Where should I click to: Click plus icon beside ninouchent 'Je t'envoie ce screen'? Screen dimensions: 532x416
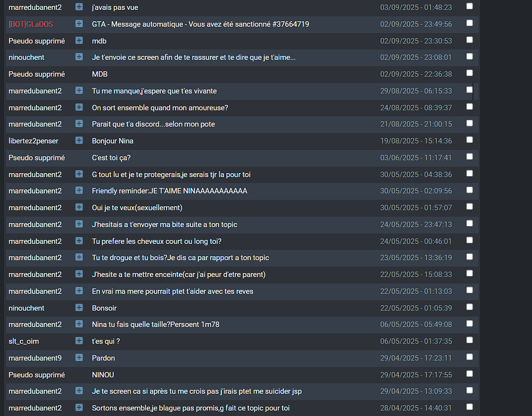79,57
